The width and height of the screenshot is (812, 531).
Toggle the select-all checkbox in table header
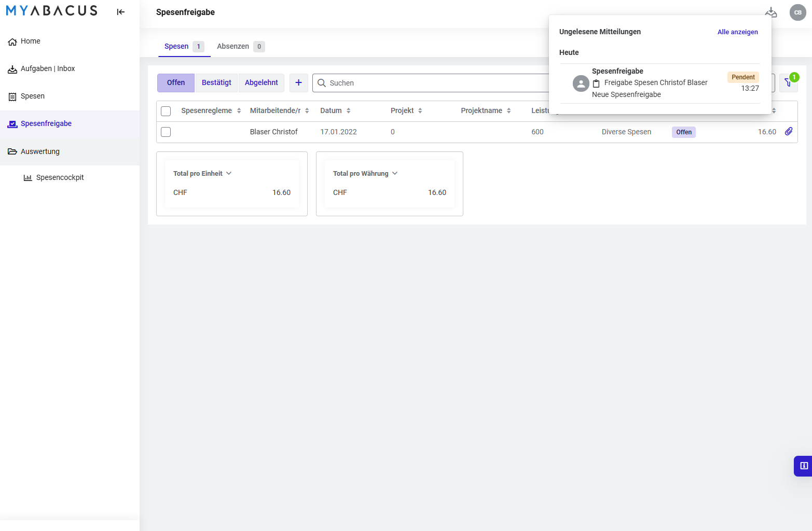pyautogui.click(x=166, y=111)
